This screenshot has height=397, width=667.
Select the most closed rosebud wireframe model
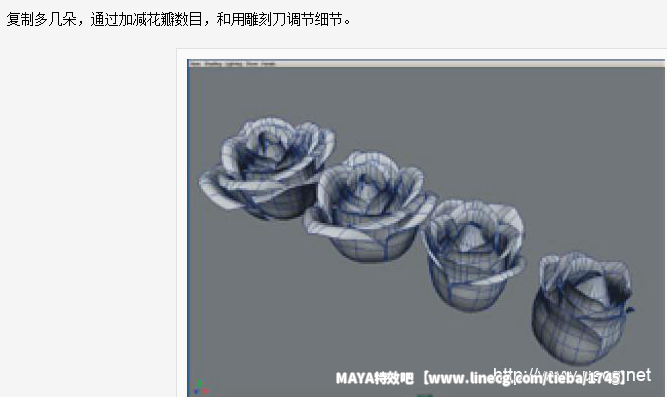582,308
